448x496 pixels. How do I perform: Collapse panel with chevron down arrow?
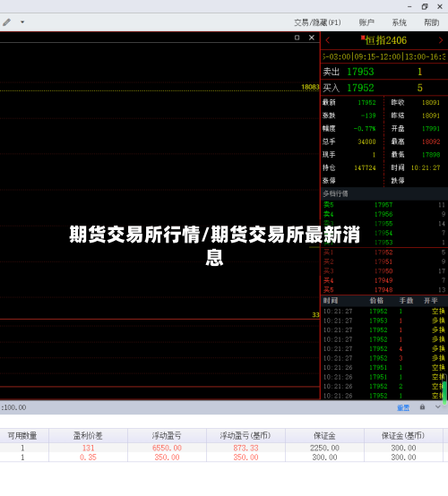pos(437,407)
